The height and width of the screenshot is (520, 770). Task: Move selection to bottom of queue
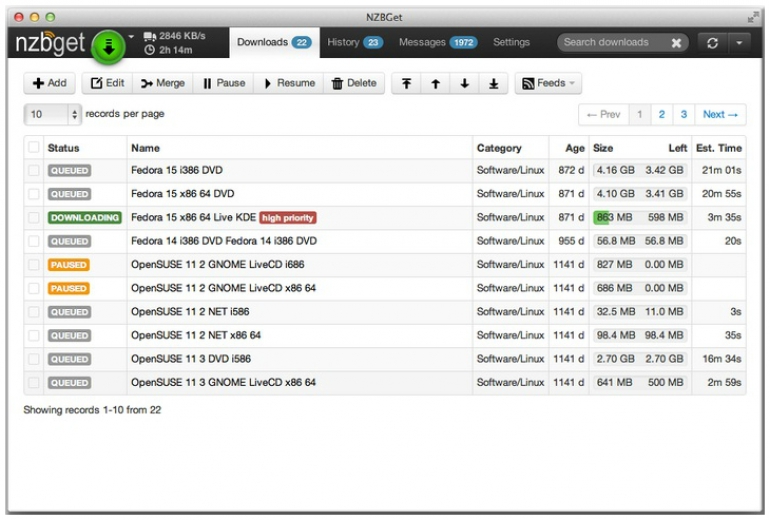(494, 83)
